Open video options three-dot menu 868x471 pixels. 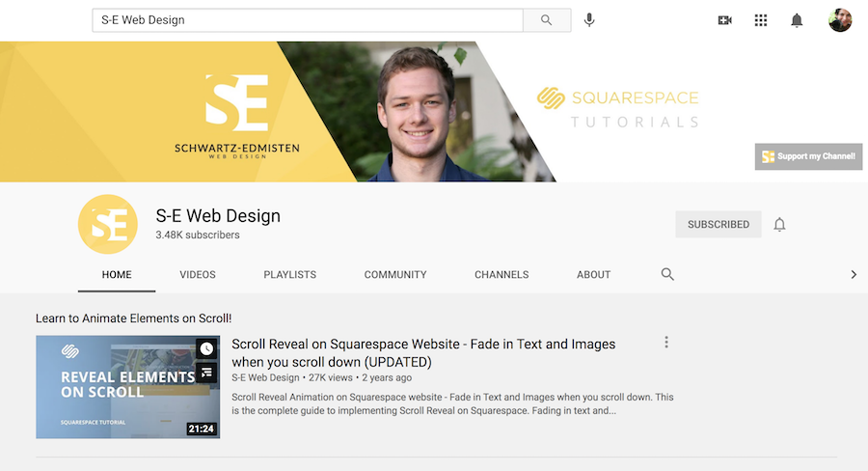[x=666, y=342]
